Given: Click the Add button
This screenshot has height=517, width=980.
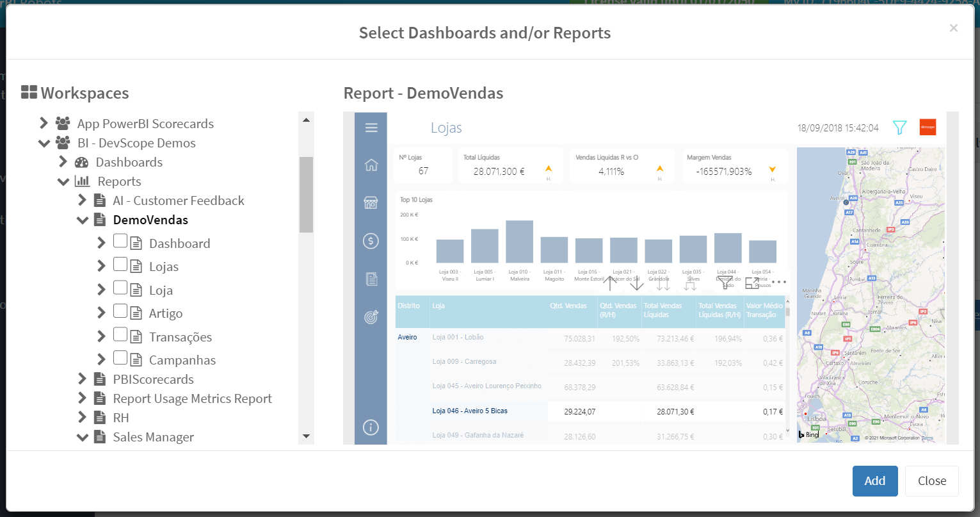Looking at the screenshot, I should 874,481.
